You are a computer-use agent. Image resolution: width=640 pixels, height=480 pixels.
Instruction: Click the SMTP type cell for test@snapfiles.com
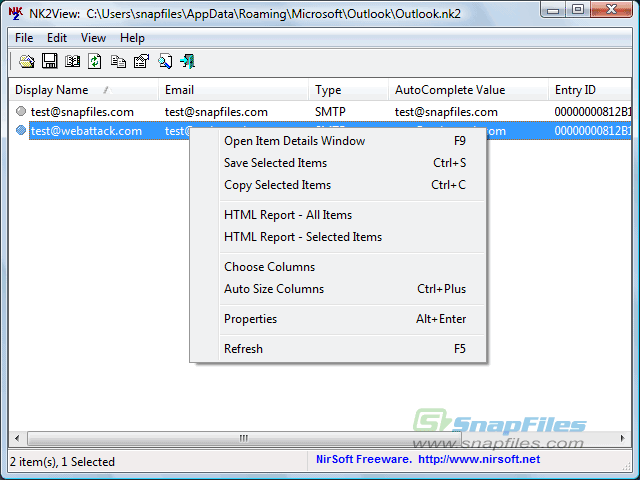(x=330, y=112)
